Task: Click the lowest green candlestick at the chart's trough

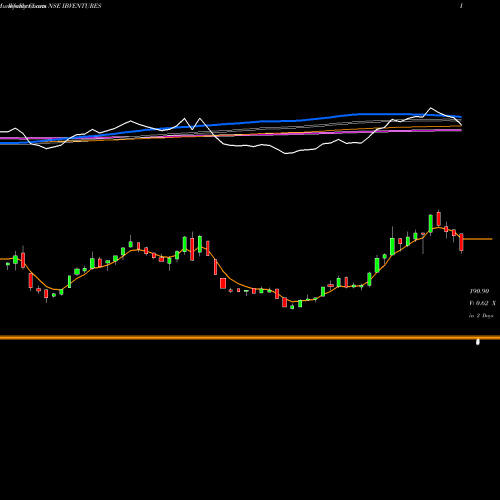Action: [x=292, y=307]
